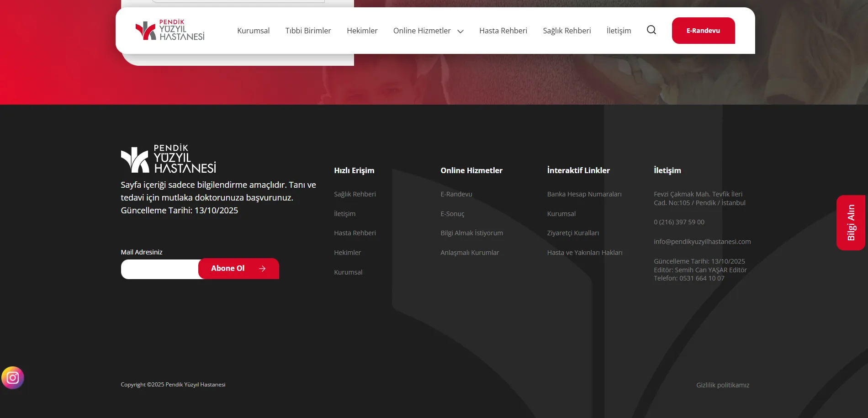
Task: Click the Pendik Yüzyıl Hastanesi header logo
Action: (x=170, y=30)
